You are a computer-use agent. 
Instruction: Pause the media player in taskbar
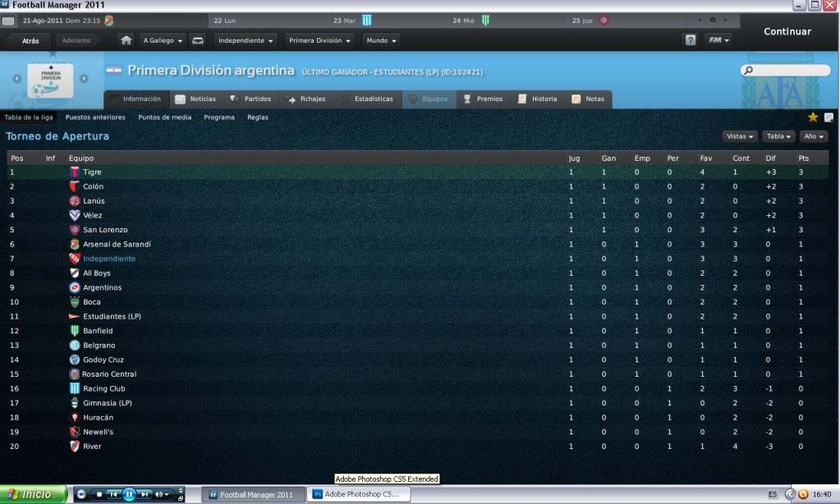coord(129,494)
